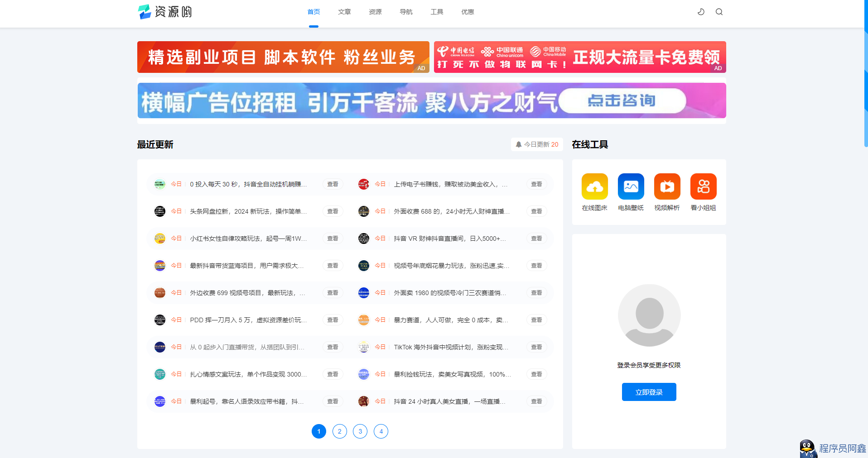
Task: Open the 资源 nav item
Action: click(x=375, y=12)
